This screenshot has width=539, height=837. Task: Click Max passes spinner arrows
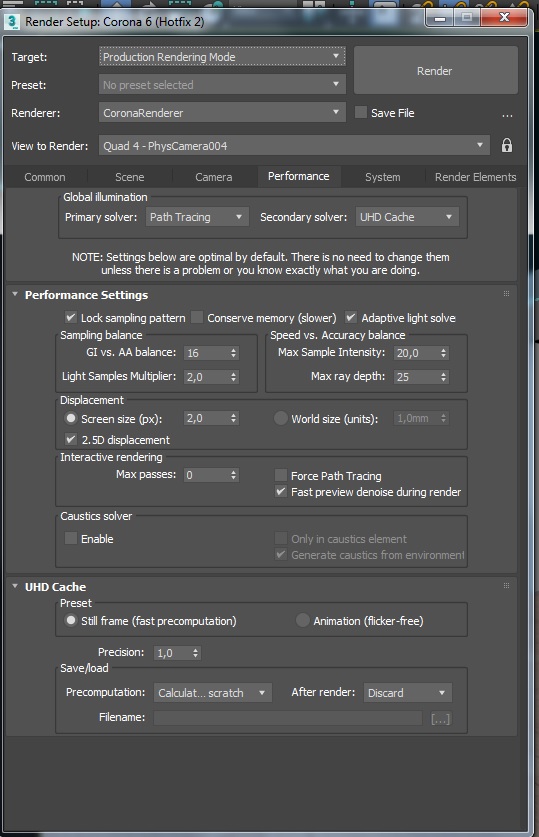(x=233, y=475)
